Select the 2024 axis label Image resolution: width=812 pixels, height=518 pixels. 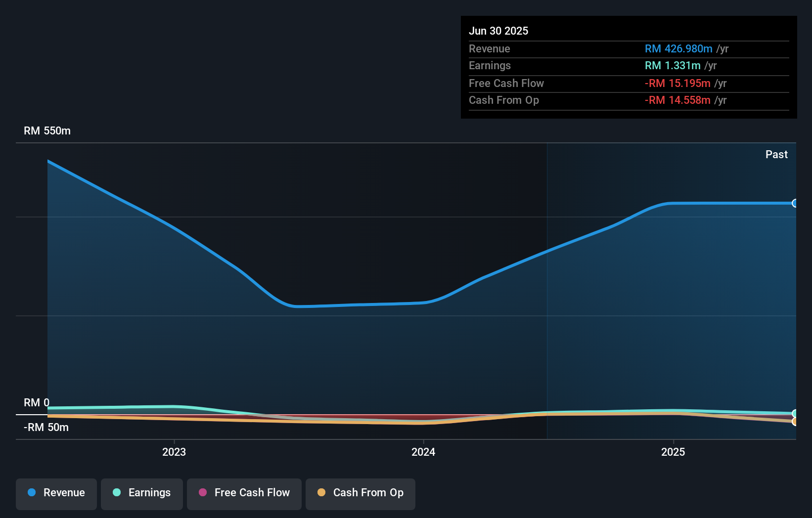point(424,452)
